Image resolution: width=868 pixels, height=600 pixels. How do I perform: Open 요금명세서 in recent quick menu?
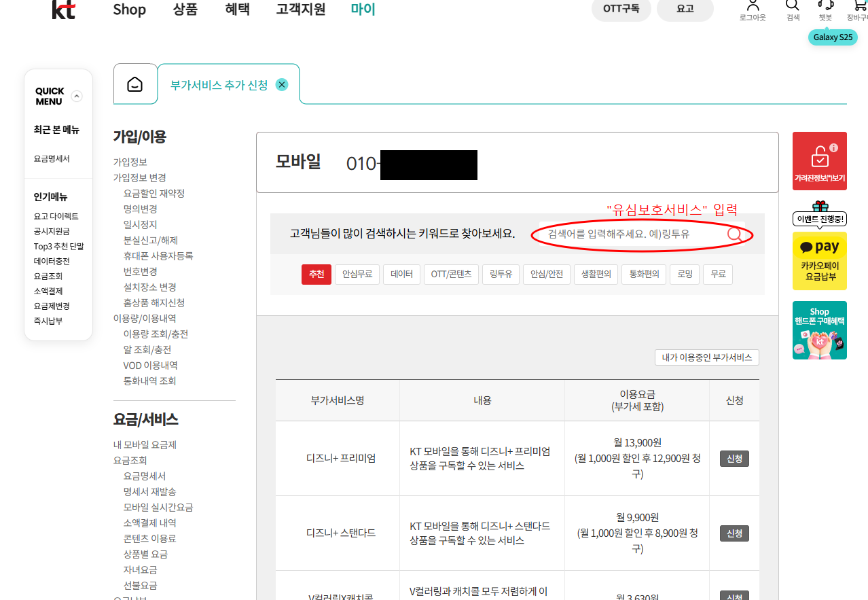tap(52, 159)
